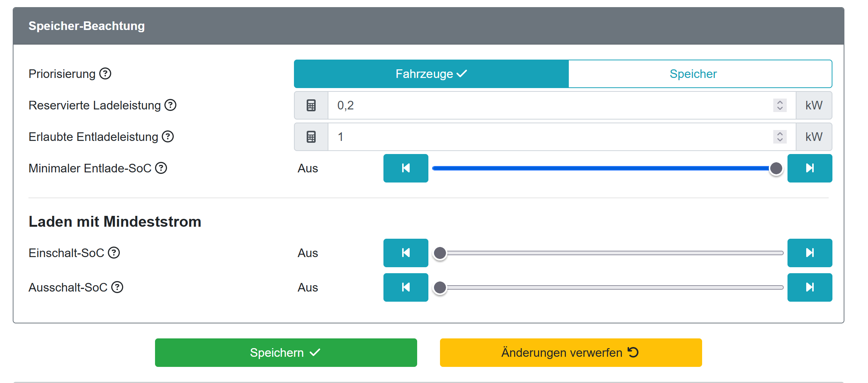Image resolution: width=868 pixels, height=383 pixels.
Task: Open Minimaler Entlade-SoC help tooltip
Action: tap(161, 168)
